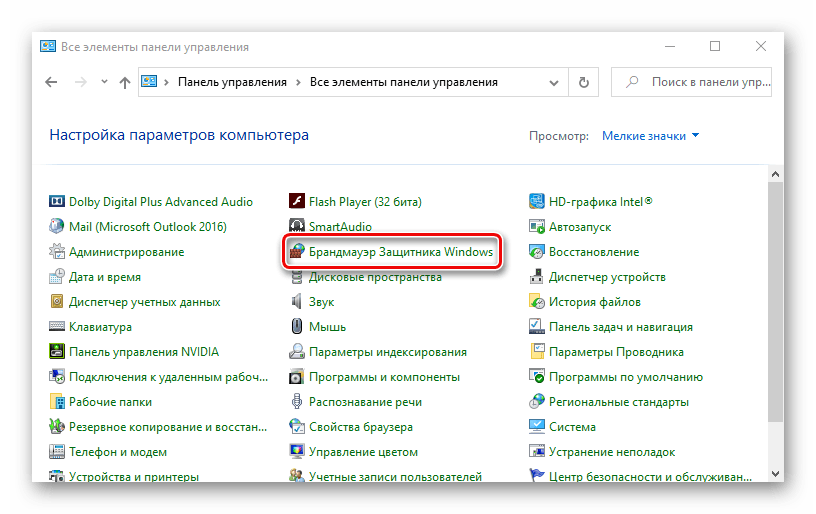Click the Дата и время clock icon
Screen dimensions: 816x514
(x=56, y=276)
